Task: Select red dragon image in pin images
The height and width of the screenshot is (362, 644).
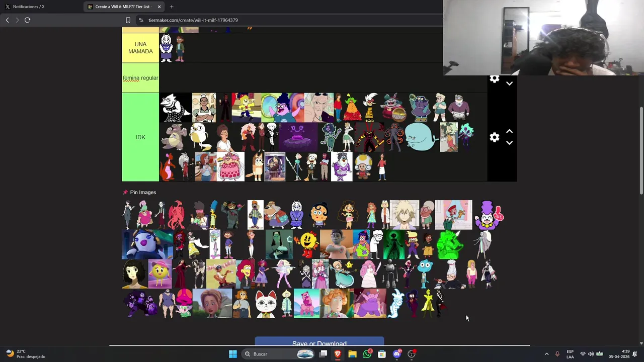Action: 176,215
